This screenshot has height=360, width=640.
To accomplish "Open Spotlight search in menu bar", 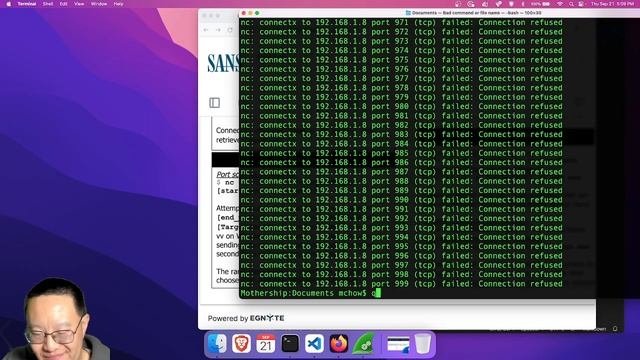I will 571,4.
